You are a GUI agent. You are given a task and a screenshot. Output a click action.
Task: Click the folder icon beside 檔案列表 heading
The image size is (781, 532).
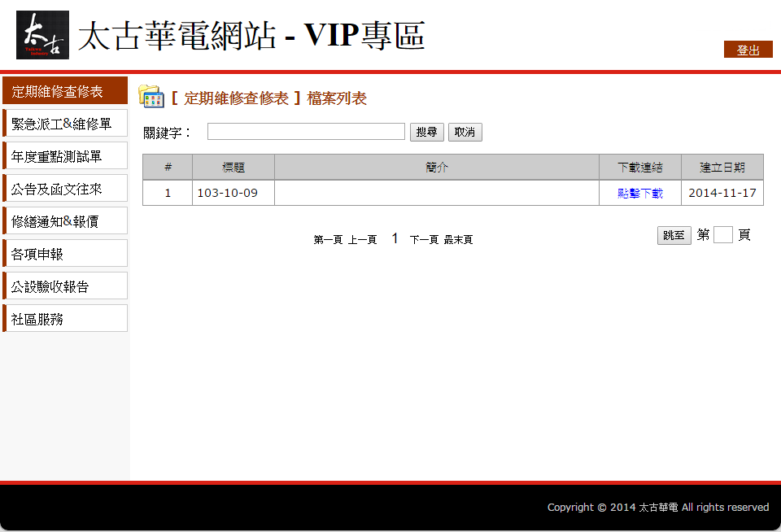(x=151, y=97)
